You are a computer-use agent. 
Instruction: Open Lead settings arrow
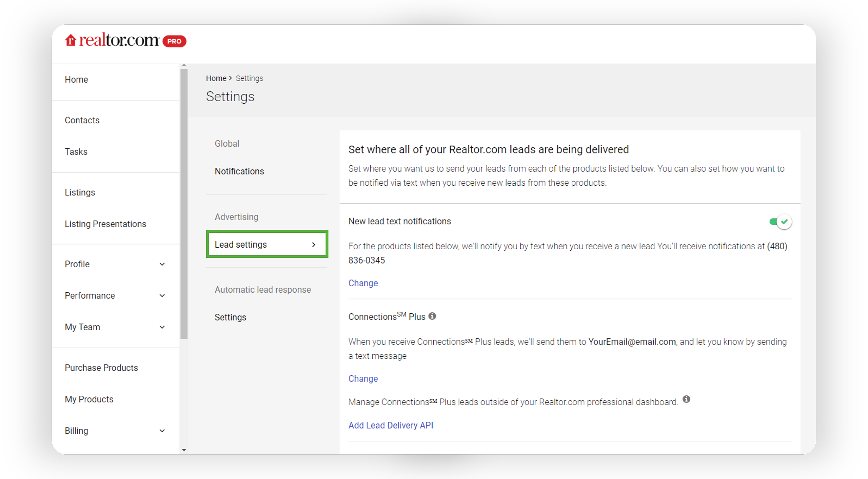click(314, 245)
